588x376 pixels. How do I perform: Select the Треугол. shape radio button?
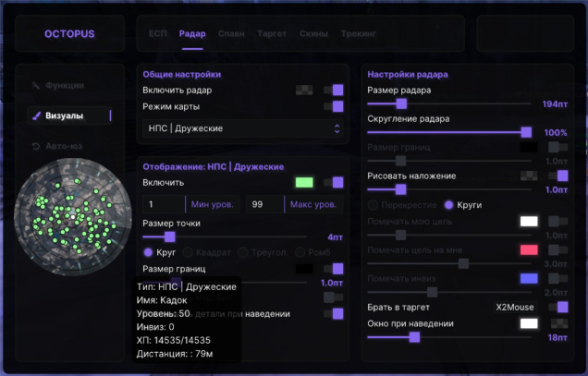coord(243,252)
